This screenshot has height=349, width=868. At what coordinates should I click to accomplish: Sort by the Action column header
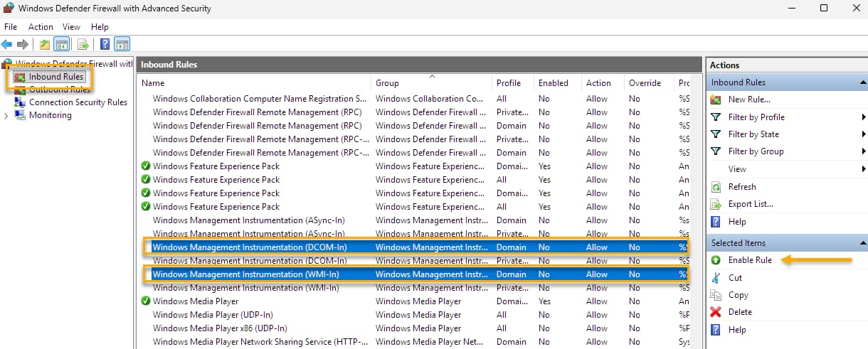(x=603, y=83)
